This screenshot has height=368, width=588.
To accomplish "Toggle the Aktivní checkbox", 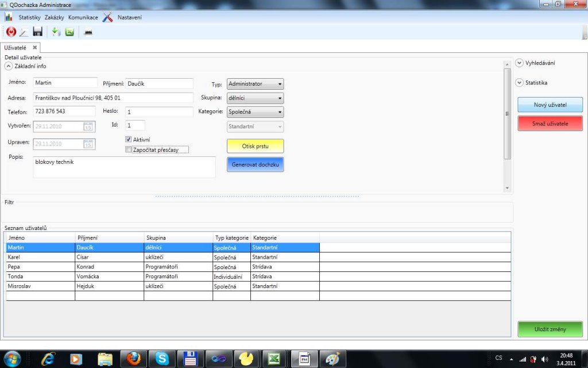I will (128, 139).
